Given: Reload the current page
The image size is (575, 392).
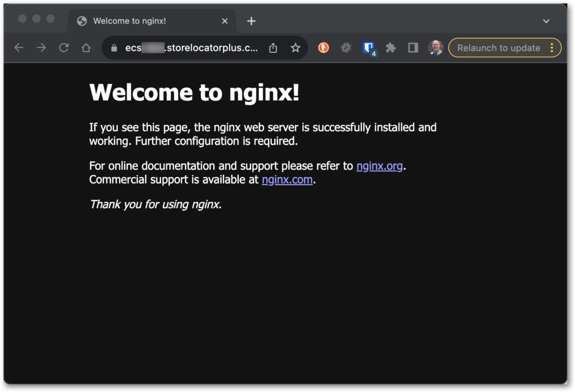Looking at the screenshot, I should (63, 48).
